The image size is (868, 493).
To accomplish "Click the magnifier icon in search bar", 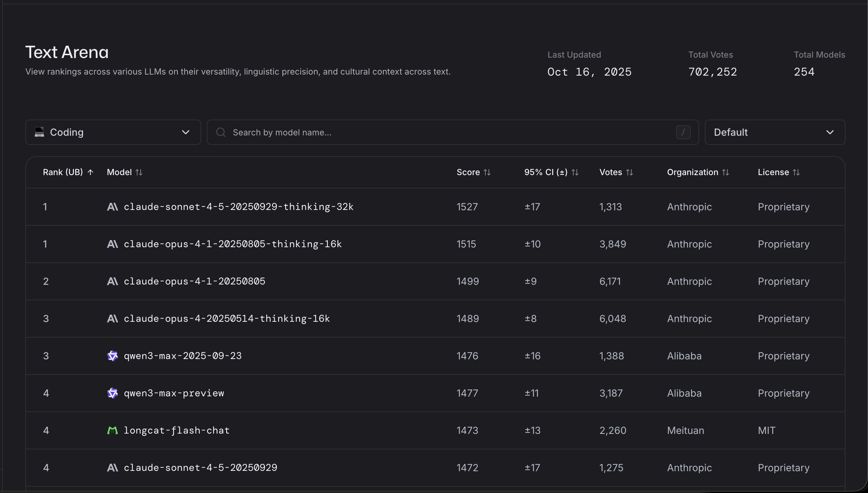I will pyautogui.click(x=221, y=132).
